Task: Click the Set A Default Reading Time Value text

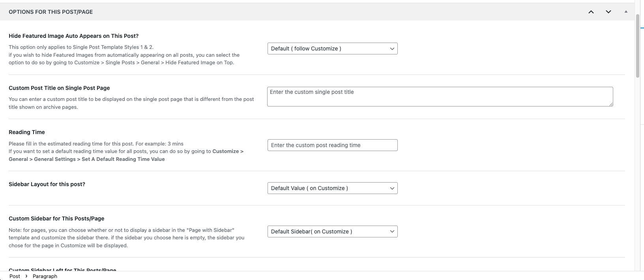Action: [123, 159]
